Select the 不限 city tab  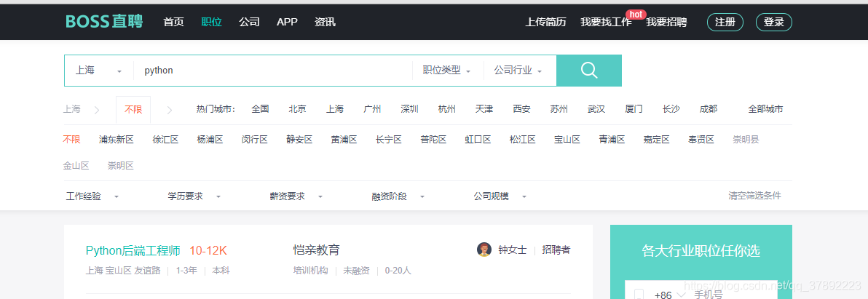tap(133, 109)
